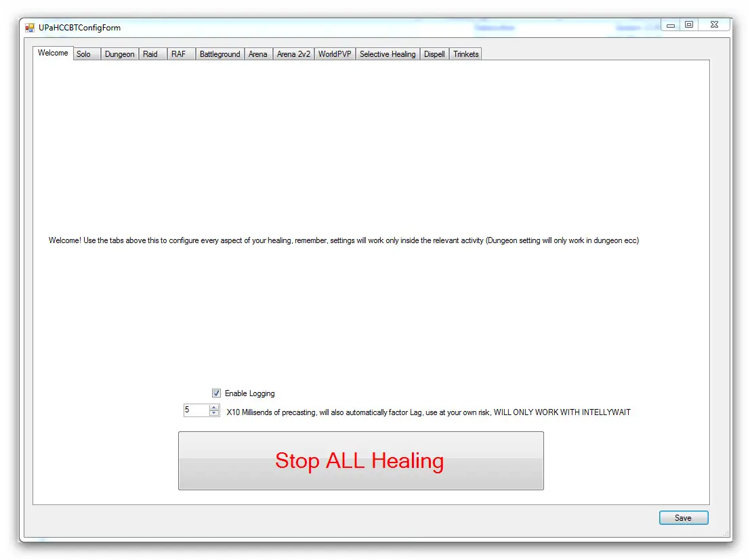Switch to the Dispell tab
The height and width of the screenshot is (560, 750).
pos(434,54)
